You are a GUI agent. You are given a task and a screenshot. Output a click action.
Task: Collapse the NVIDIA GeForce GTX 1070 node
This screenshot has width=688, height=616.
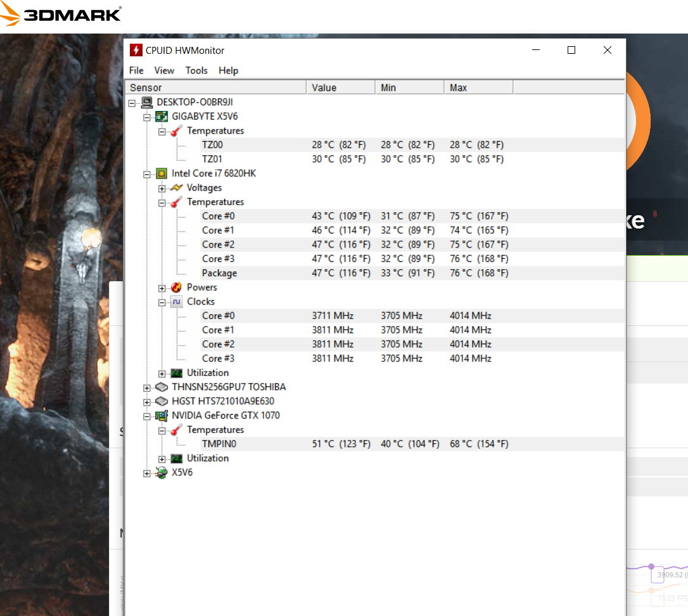tap(147, 417)
